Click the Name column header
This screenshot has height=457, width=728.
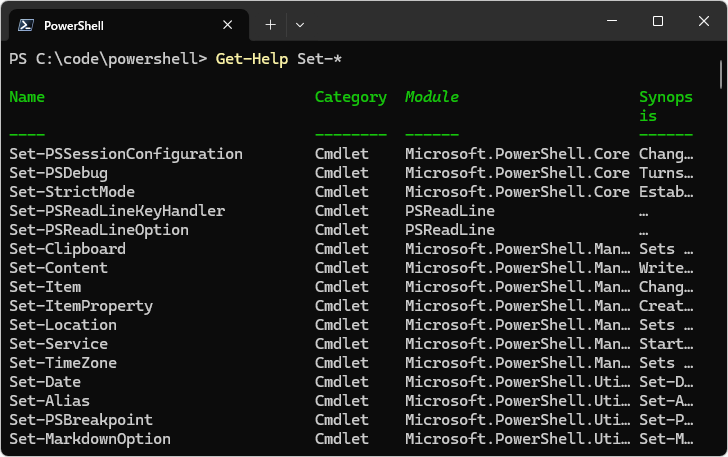[x=27, y=97]
